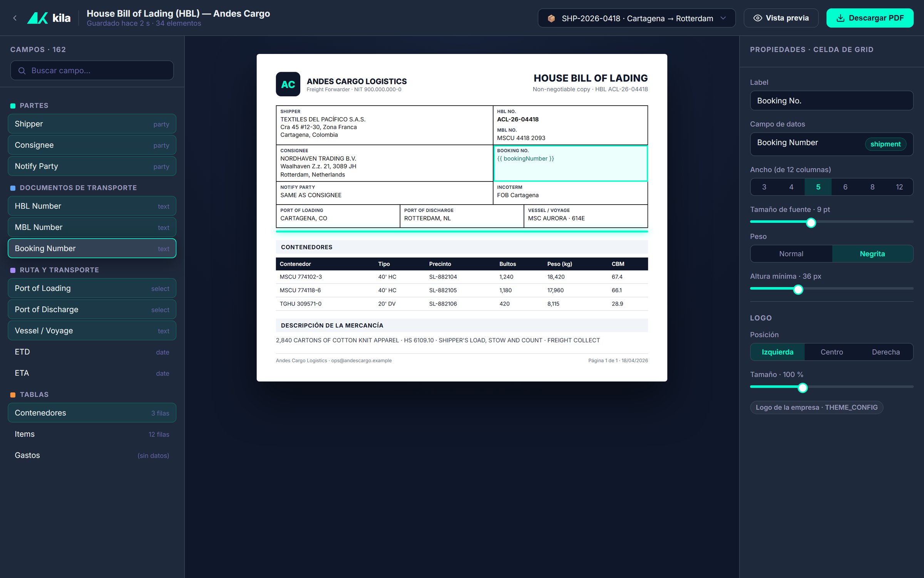The width and height of the screenshot is (924, 578).
Task: Set logo position to Izquierda
Action: [777, 352]
